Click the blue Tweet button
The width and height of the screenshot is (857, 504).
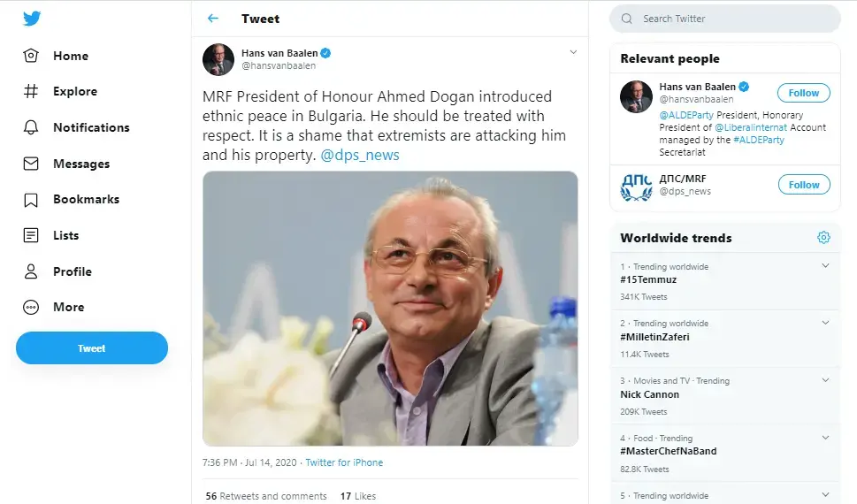(x=92, y=348)
